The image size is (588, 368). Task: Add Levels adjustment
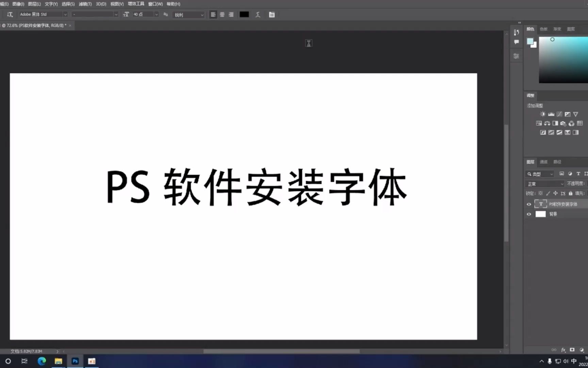point(551,114)
